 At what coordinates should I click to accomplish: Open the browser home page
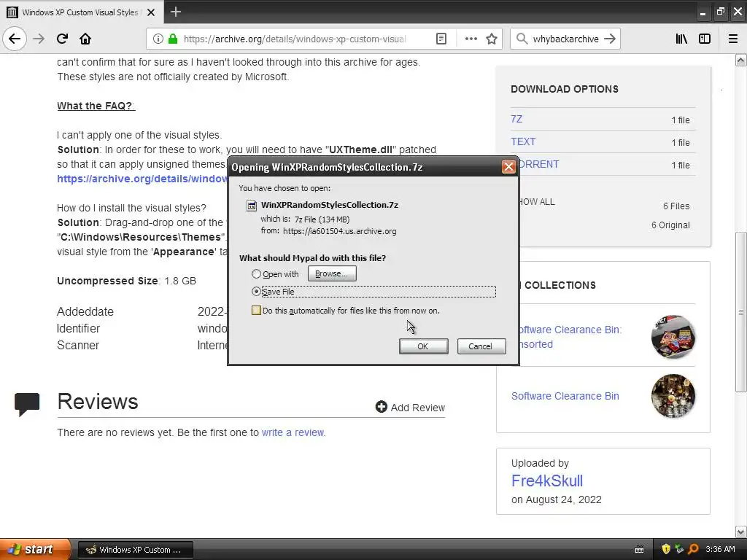coord(85,39)
